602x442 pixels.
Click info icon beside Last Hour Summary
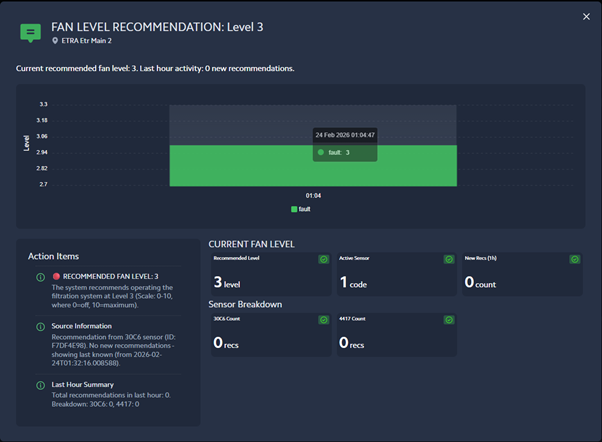click(40, 385)
